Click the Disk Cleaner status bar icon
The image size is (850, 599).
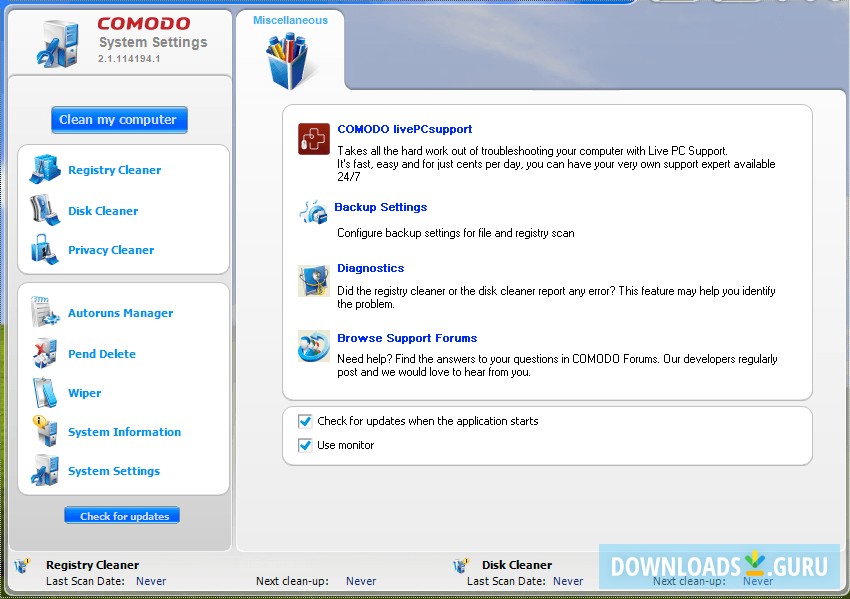pyautogui.click(x=461, y=565)
